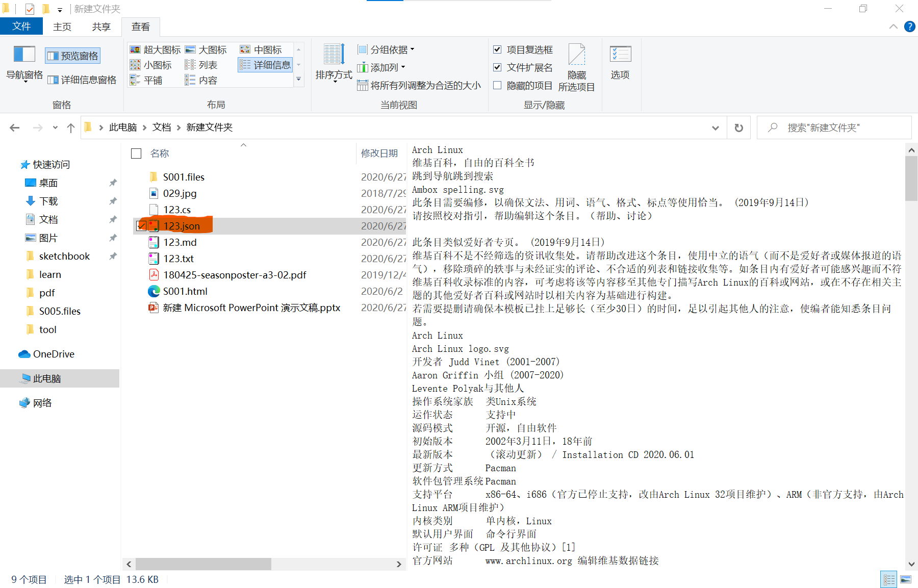Click the sort by icon
Image resolution: width=918 pixels, height=588 pixels.
(334, 55)
